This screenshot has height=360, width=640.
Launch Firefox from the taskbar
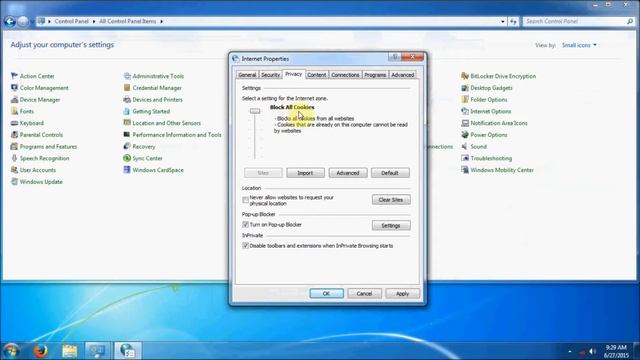tap(40, 351)
